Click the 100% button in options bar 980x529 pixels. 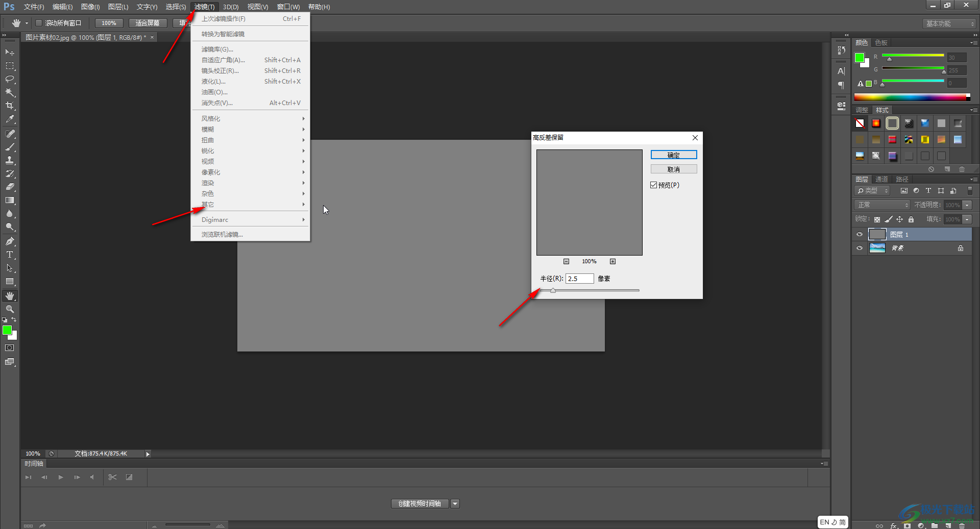[109, 23]
